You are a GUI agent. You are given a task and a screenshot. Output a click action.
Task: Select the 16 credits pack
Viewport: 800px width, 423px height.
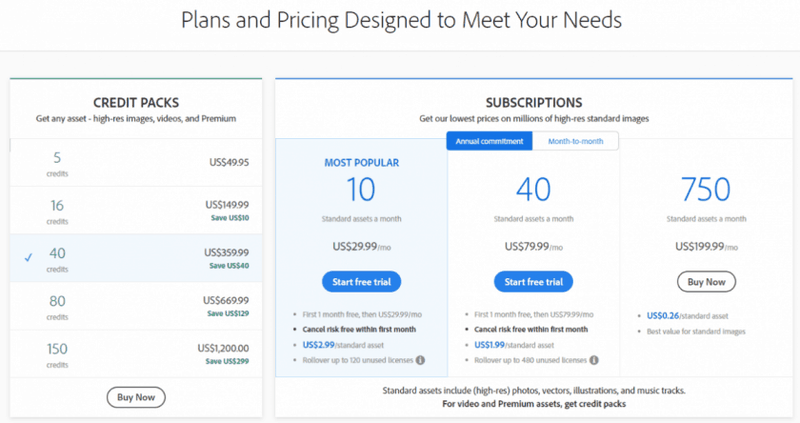136,209
